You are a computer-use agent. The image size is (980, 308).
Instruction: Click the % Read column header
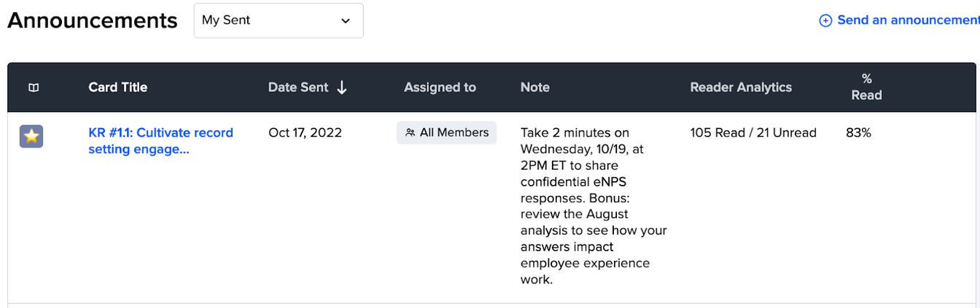[866, 87]
